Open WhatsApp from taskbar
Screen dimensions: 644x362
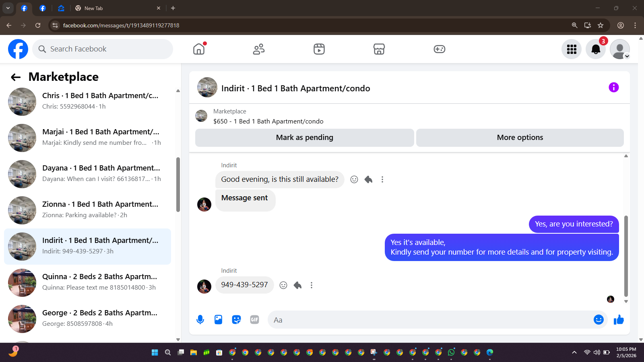coord(451,352)
